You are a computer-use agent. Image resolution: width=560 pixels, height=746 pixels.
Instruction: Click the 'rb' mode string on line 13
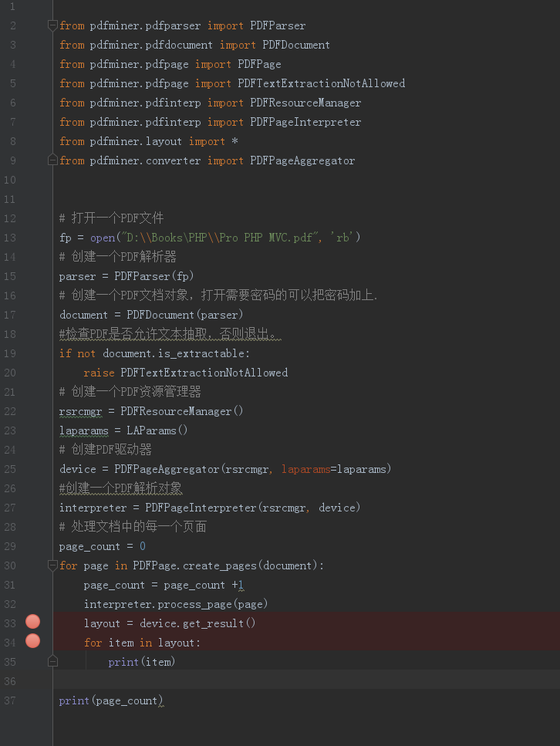(342, 238)
